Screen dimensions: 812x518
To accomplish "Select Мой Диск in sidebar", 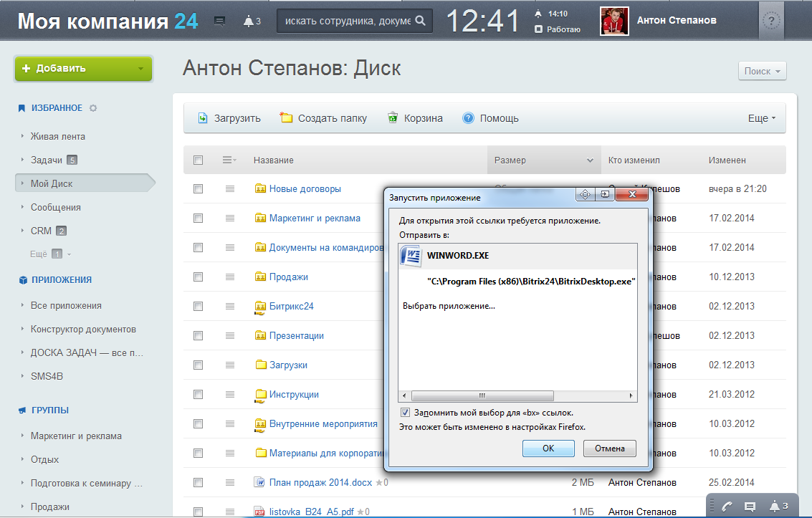I will click(85, 183).
